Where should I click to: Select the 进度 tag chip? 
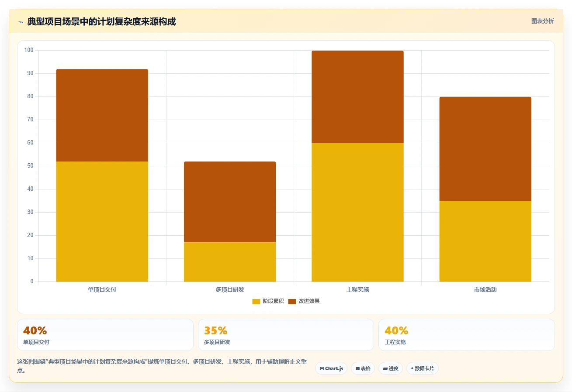coord(390,368)
